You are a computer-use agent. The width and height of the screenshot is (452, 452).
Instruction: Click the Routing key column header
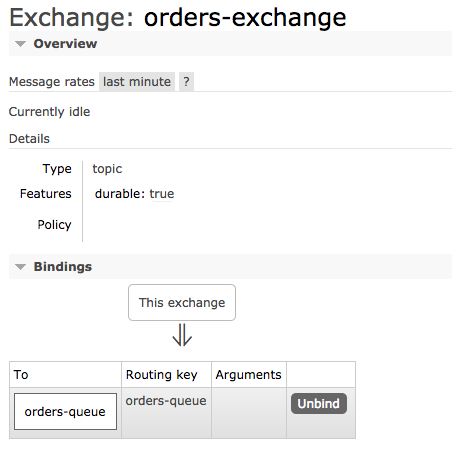[x=162, y=375]
